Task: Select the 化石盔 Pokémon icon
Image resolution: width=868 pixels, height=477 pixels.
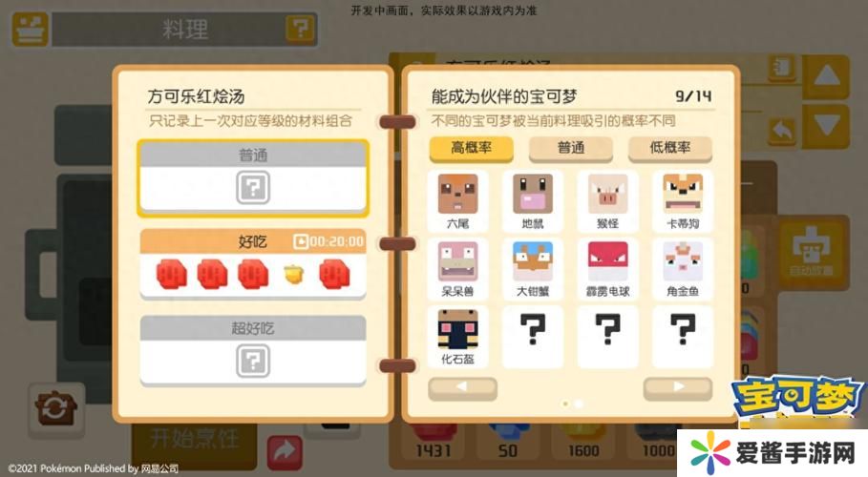Action: [457, 337]
